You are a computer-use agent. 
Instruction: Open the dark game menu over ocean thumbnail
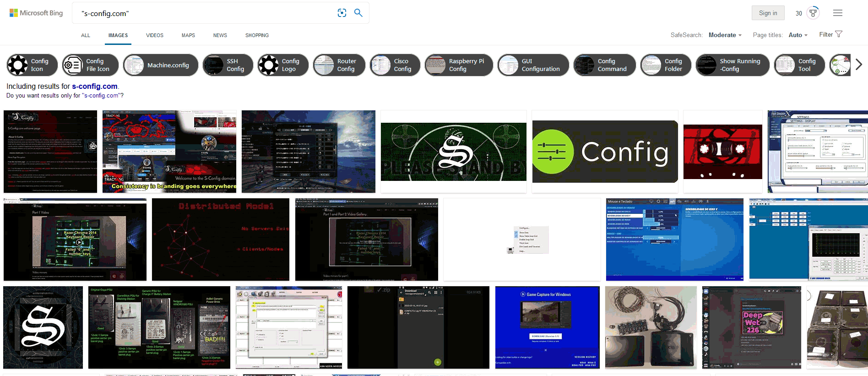click(x=309, y=152)
